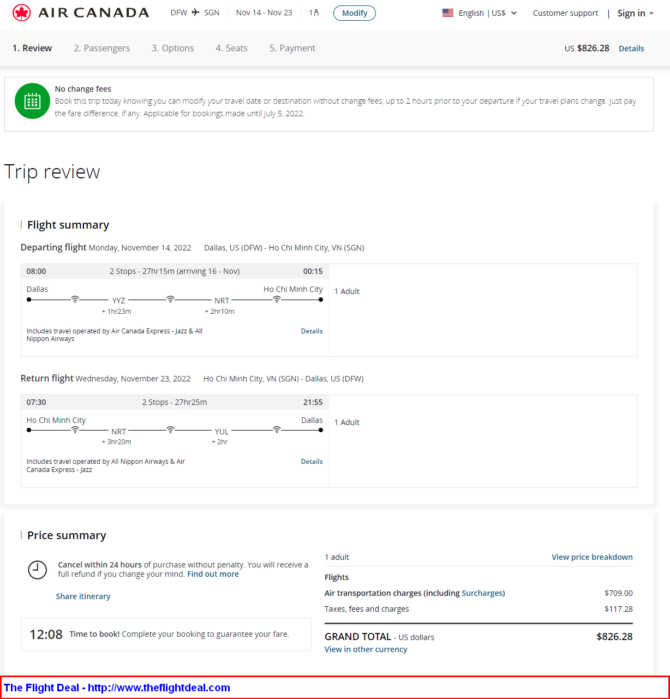Screen dimensions: 670x699
Task: Open Customer support link
Action: 565,13
